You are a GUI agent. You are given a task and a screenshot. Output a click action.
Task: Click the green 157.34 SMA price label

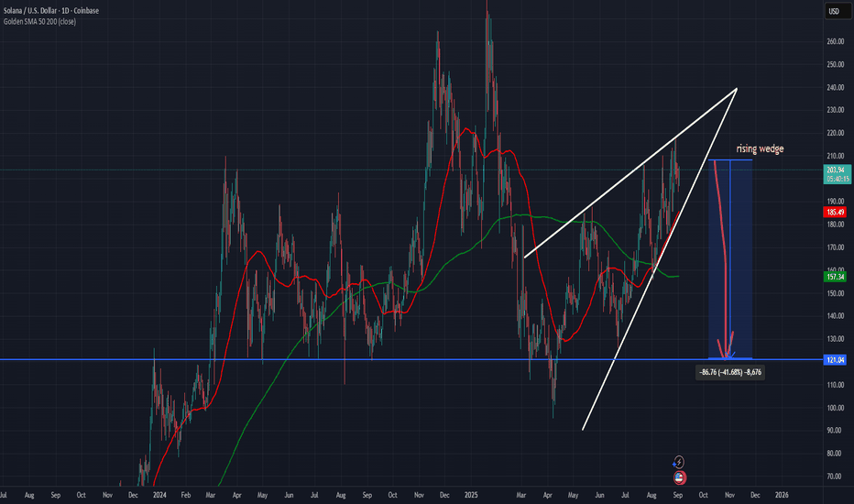835,277
